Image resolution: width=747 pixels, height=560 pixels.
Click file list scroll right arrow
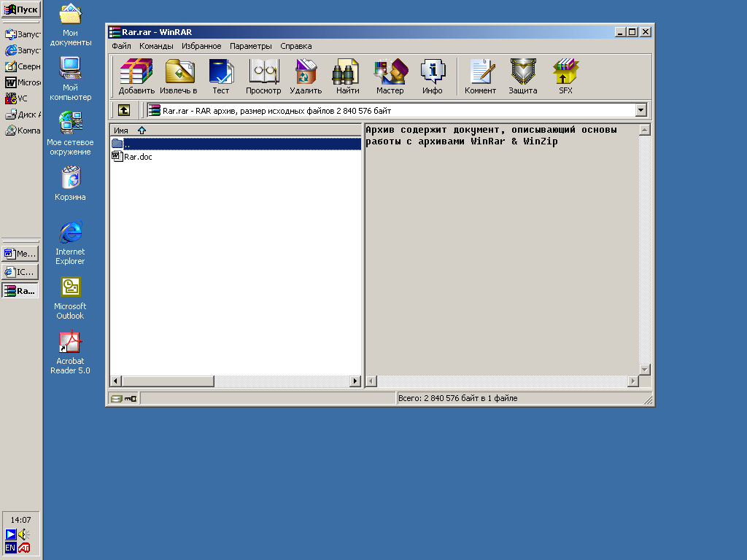tap(355, 381)
